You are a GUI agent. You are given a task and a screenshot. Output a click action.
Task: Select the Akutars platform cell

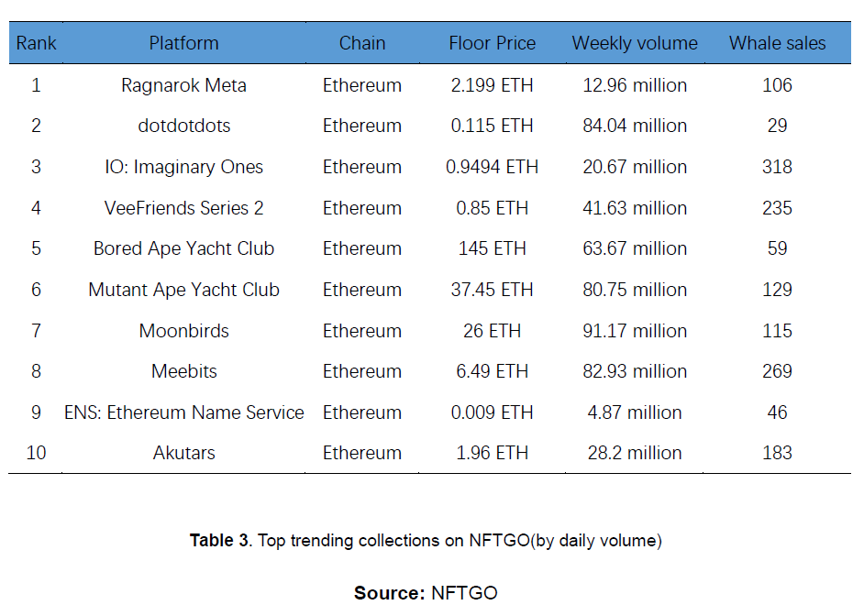point(184,453)
